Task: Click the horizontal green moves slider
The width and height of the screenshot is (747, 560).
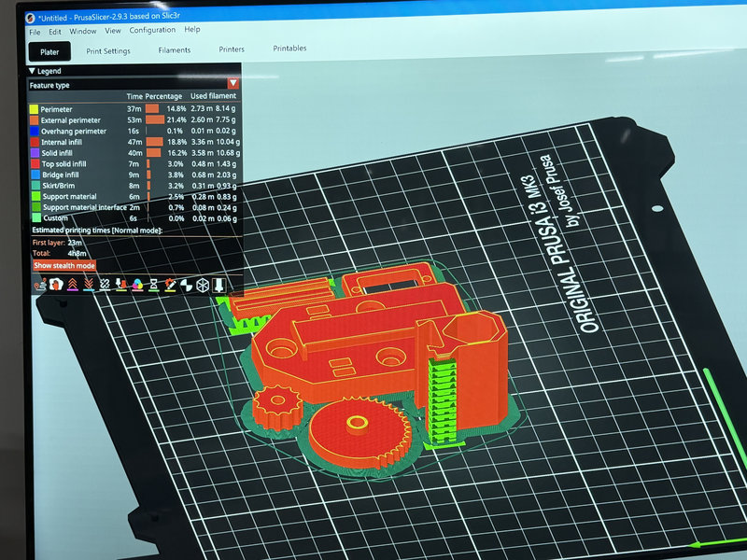Action: point(718,543)
